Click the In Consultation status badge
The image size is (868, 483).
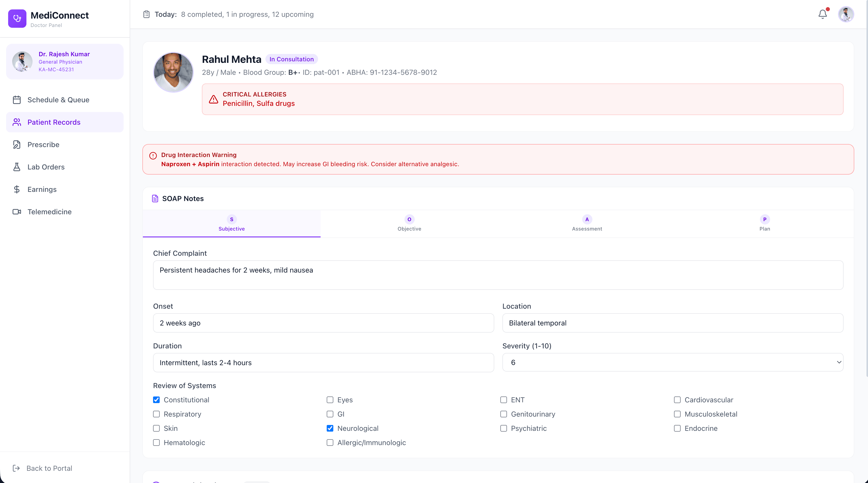[x=291, y=59]
